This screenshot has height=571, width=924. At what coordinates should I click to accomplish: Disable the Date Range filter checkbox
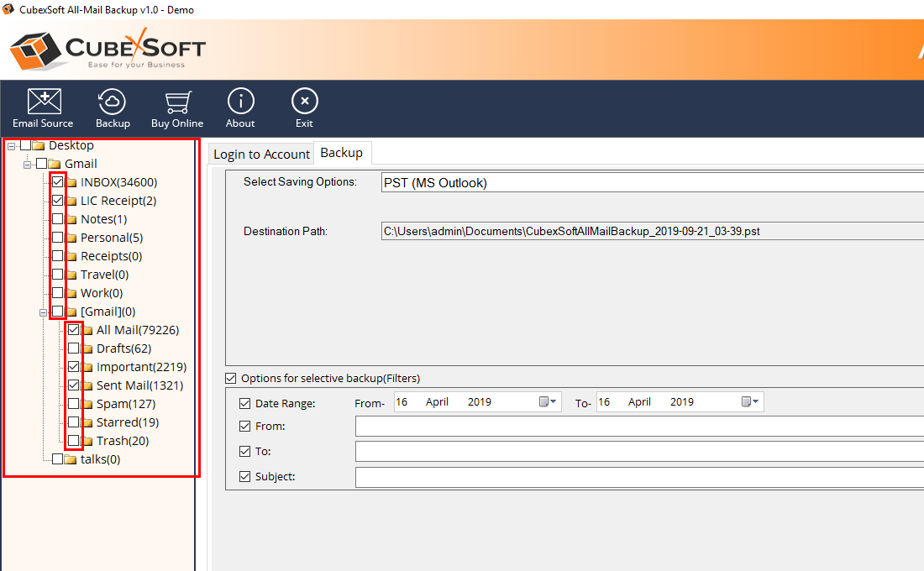tap(245, 404)
